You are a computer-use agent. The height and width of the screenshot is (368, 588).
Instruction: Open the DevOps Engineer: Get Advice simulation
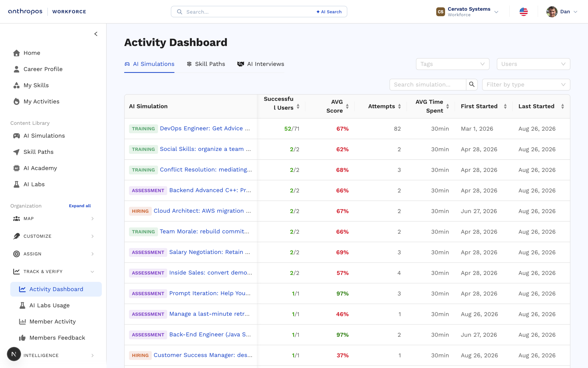point(205,129)
